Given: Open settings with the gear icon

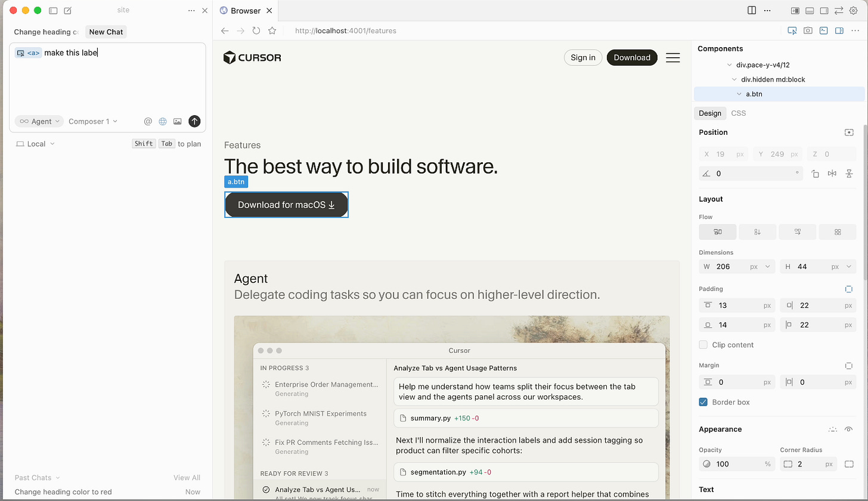Looking at the screenshot, I should (x=853, y=10).
